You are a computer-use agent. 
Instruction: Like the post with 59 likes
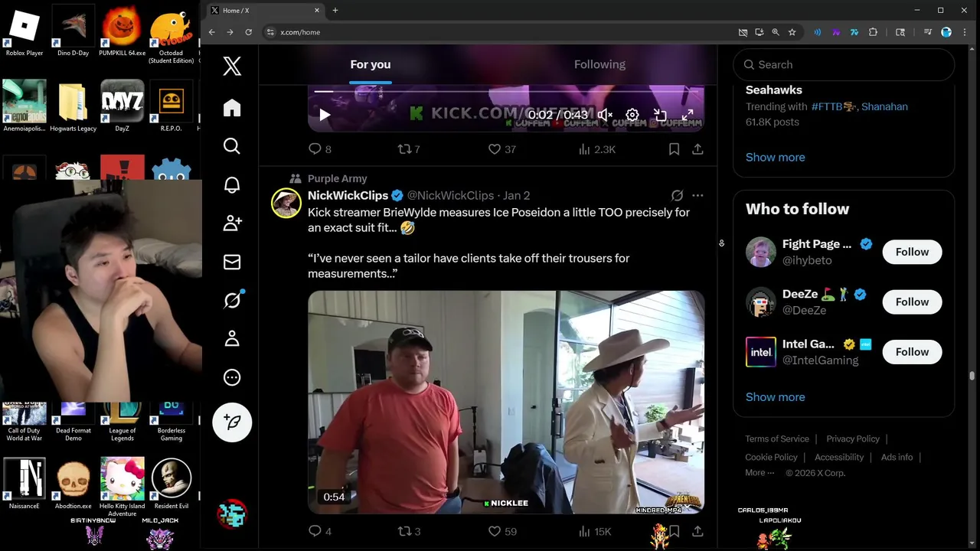click(502, 531)
